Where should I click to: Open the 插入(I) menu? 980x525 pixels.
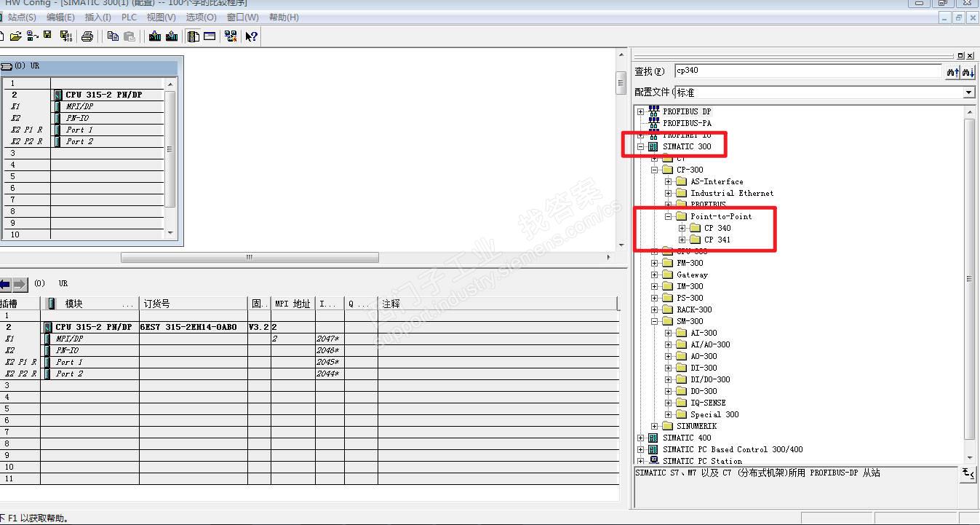pos(98,17)
